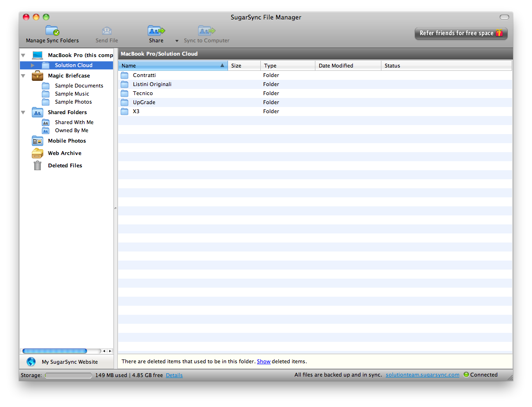Click the Shared Folders icon
Screen dimensions: 532x407
(38, 112)
